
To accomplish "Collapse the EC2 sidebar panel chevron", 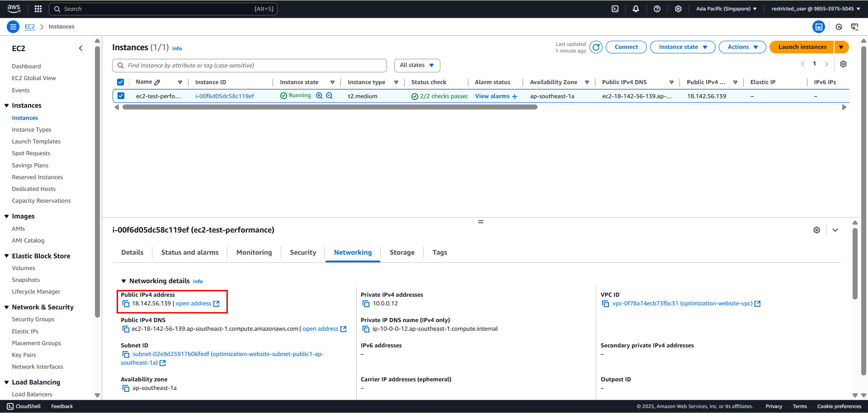I will [80, 48].
